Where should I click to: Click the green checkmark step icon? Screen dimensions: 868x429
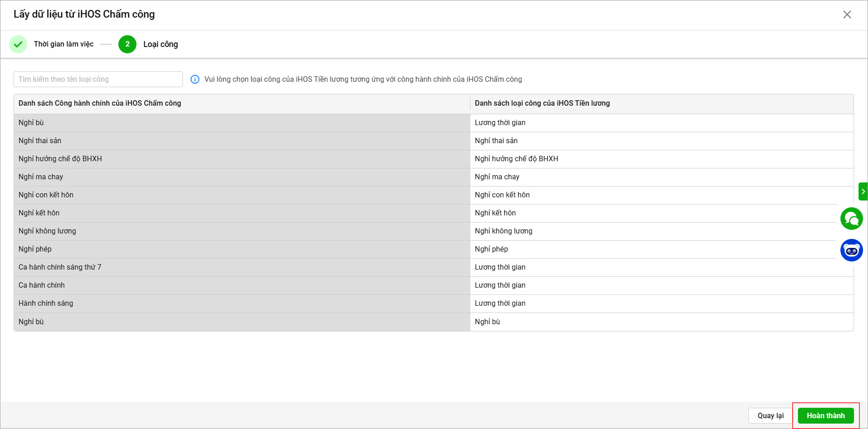(x=18, y=44)
